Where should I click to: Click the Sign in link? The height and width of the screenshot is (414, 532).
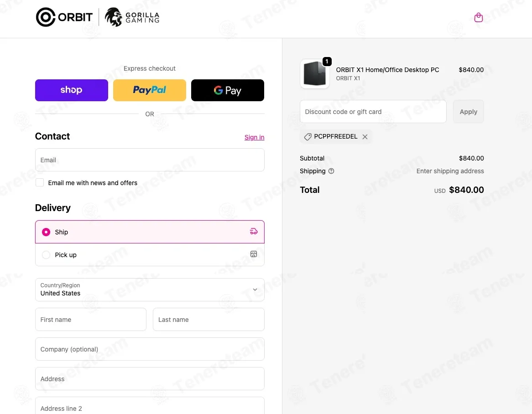coord(254,137)
